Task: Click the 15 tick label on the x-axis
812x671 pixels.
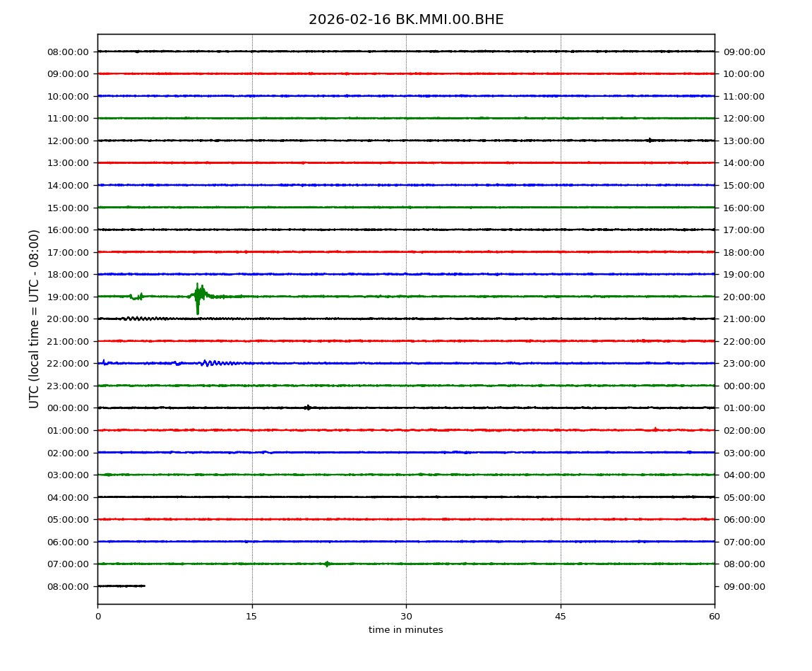Action: tap(252, 617)
